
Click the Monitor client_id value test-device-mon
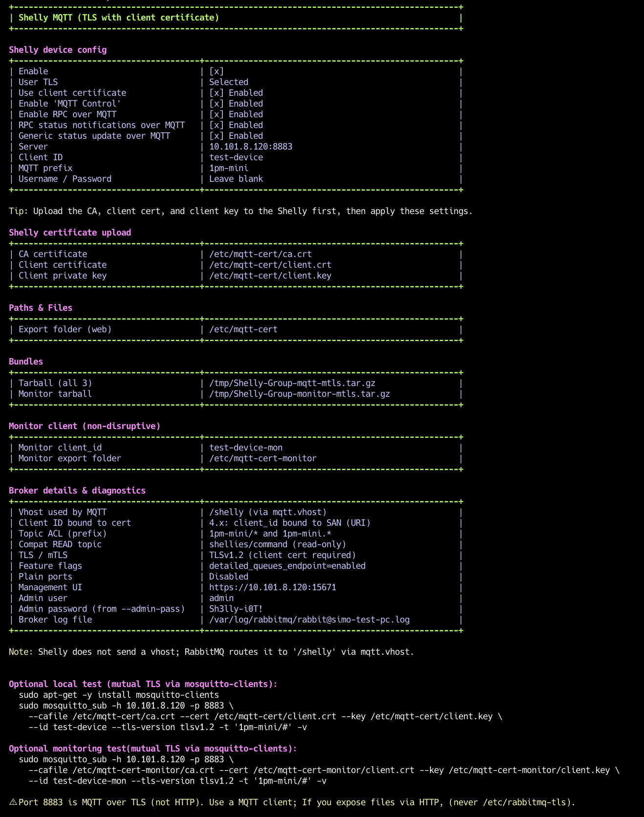(x=245, y=448)
